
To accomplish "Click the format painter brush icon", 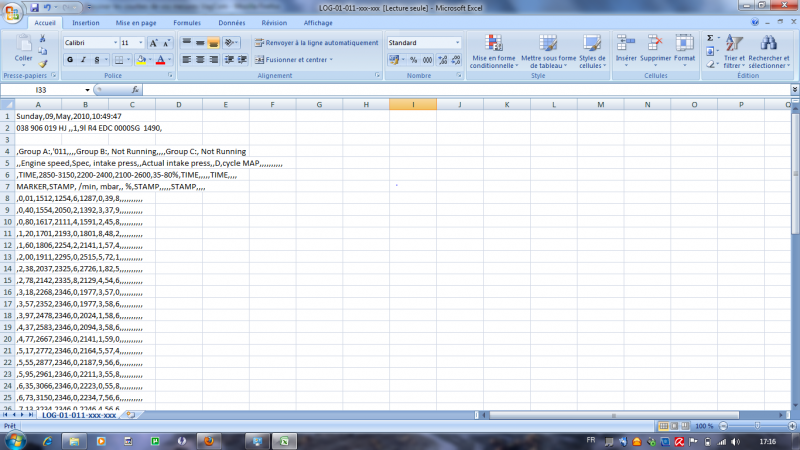I will click(x=43, y=64).
